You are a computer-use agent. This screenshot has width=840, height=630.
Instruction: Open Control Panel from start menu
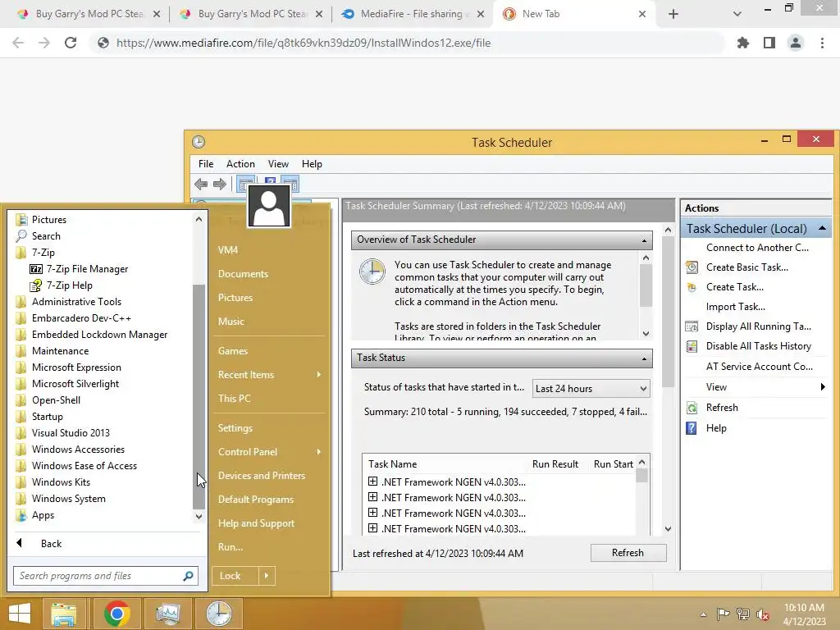coord(248,452)
